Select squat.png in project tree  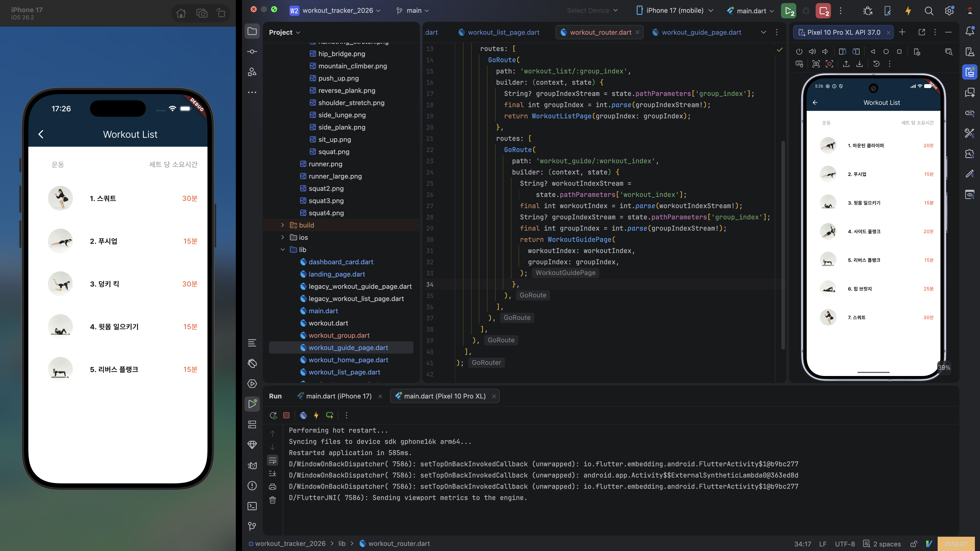point(334,152)
